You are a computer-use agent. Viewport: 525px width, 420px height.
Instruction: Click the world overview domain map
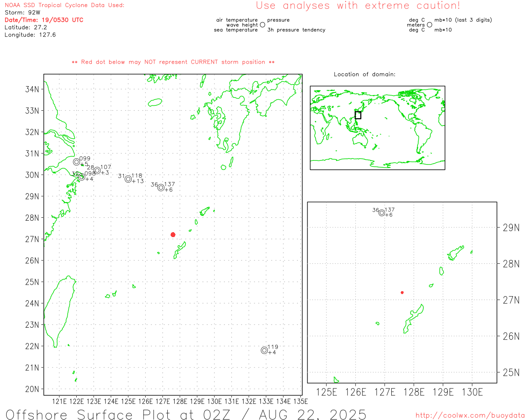(x=377, y=128)
